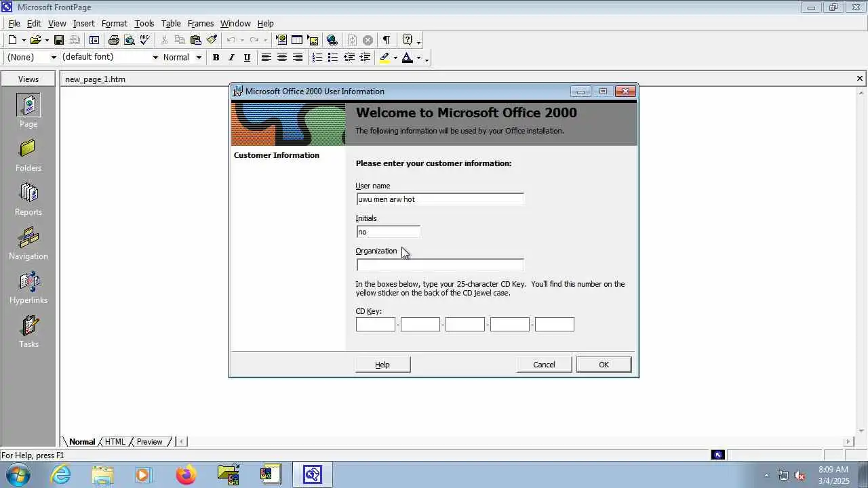Expand the standard toolbar options arrow
This screenshot has height=488, width=868.
418,41
